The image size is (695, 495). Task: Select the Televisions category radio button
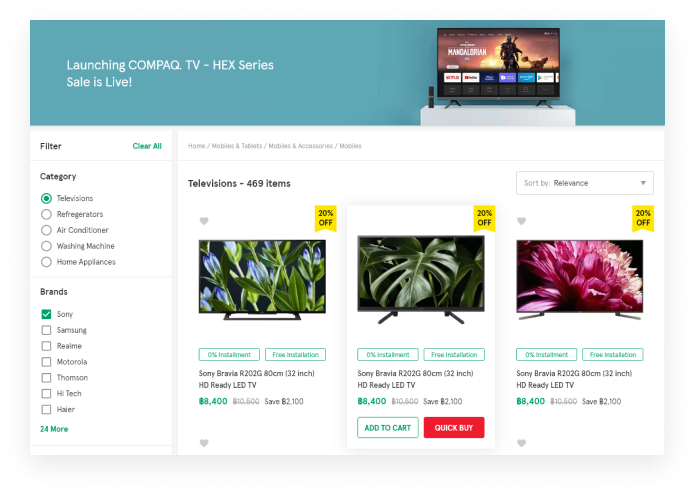46,198
